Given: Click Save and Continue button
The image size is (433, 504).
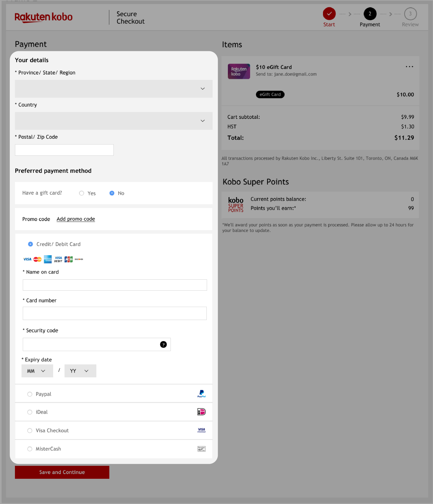Looking at the screenshot, I should (x=62, y=472).
